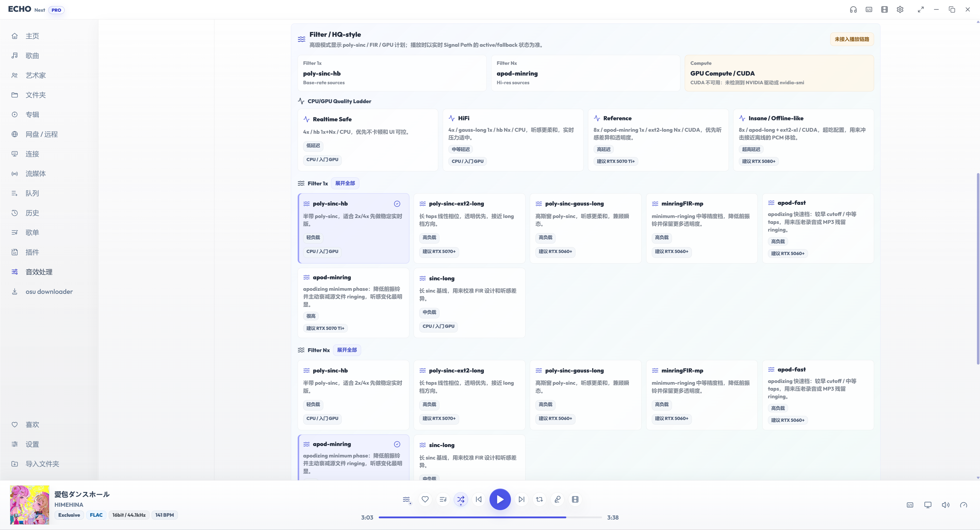Open 喜欢 in the sidebar
The image size is (980, 530).
coord(49,425)
